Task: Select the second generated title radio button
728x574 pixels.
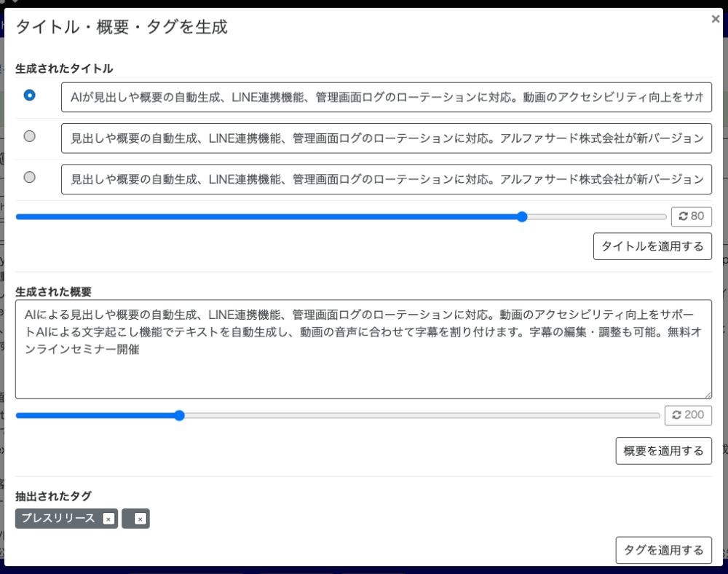Action: click(29, 136)
